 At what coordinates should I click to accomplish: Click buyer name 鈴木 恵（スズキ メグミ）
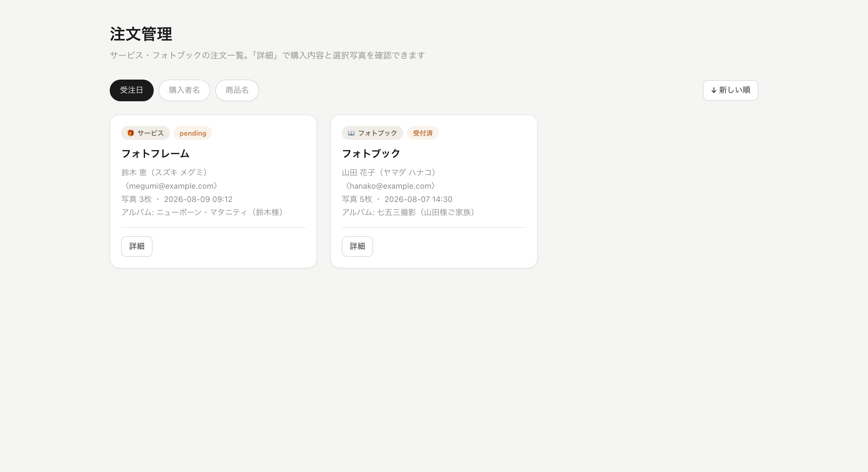click(166, 172)
